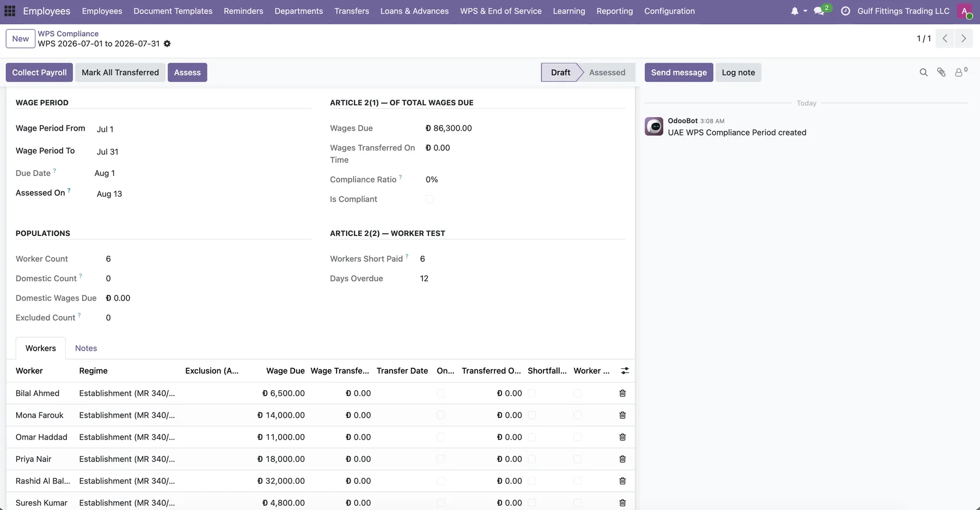Toggle On Time checkbox for Mona Farouk
The height and width of the screenshot is (510, 980).
(440, 415)
